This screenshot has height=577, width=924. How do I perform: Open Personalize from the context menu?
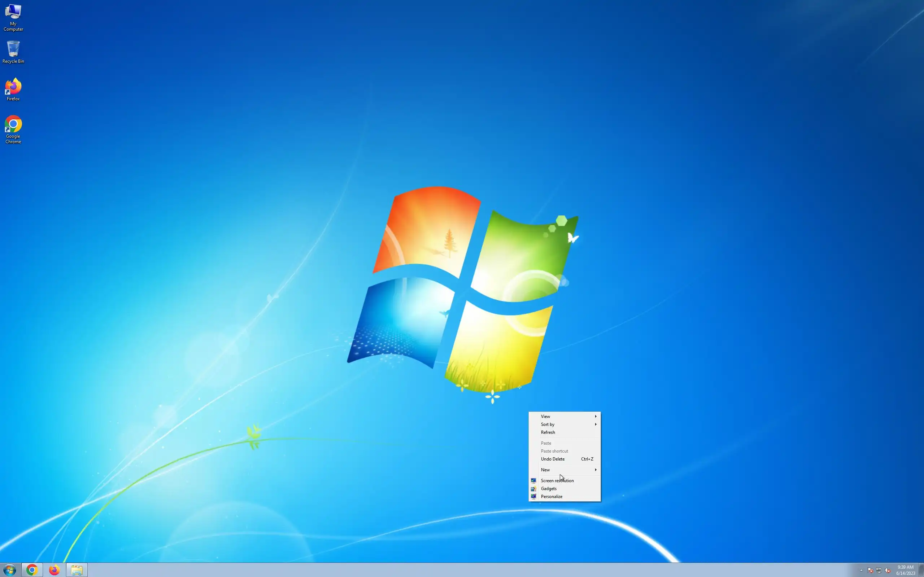tap(552, 497)
